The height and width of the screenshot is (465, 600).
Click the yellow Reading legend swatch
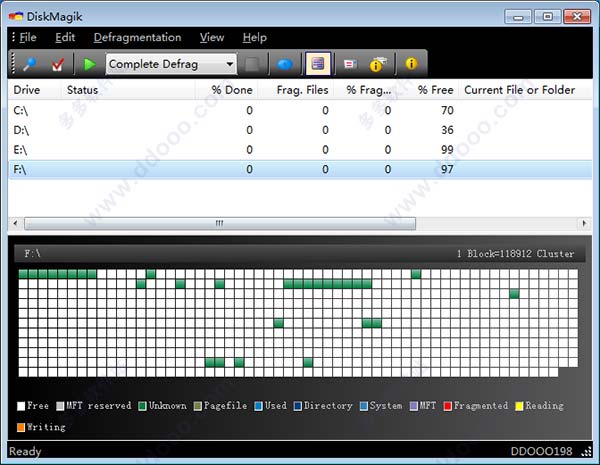coord(519,406)
